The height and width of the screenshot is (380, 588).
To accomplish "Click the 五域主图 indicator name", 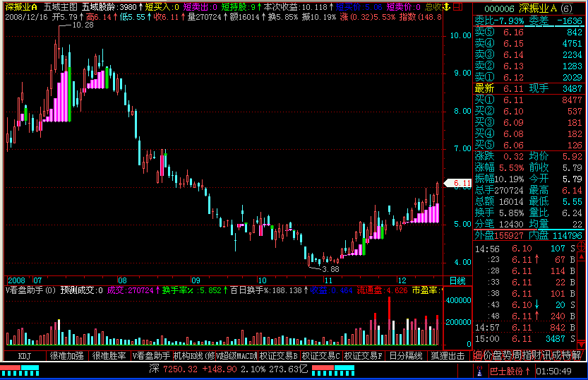I will [60, 7].
